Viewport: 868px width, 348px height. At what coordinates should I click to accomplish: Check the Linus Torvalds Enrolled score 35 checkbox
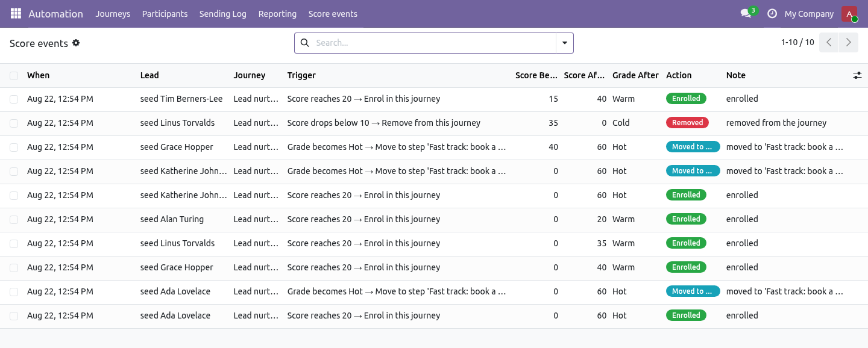coord(14,243)
